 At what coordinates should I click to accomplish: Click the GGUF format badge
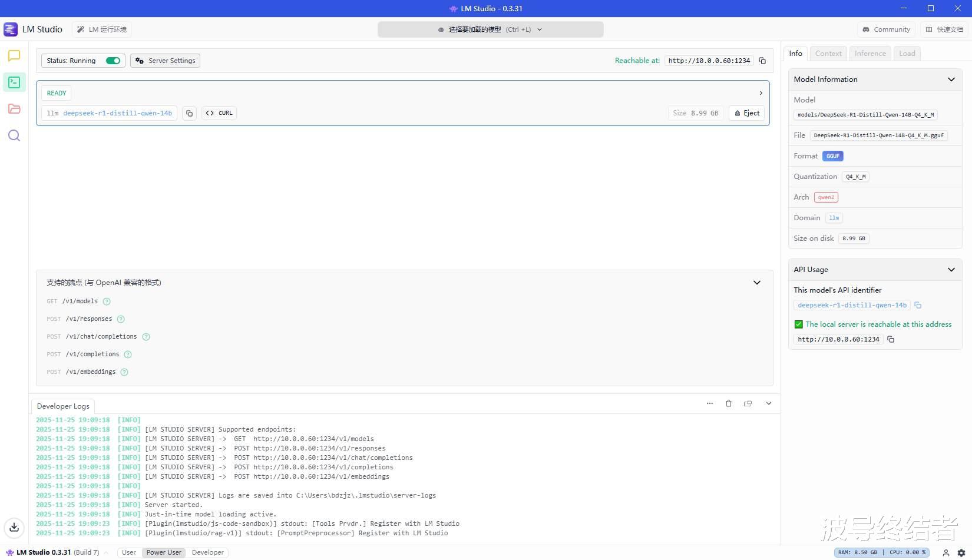[x=833, y=156]
